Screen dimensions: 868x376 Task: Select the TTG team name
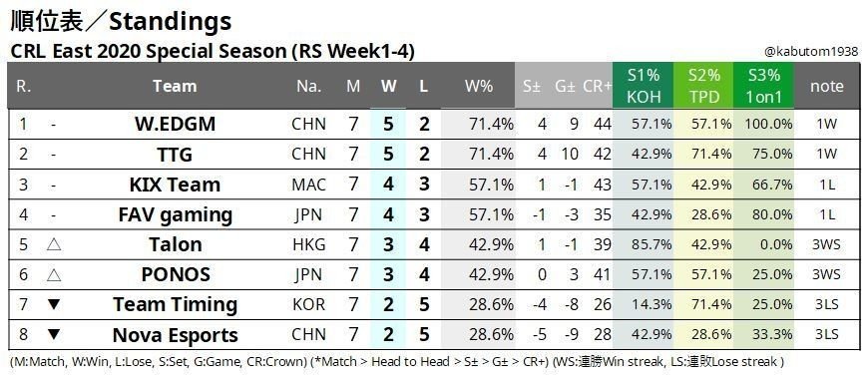pos(175,154)
